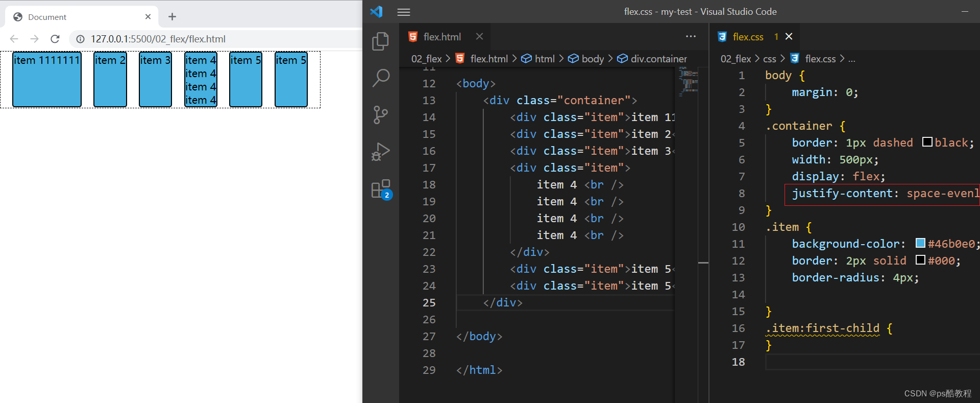Open the #000 border color swatch
Screen dimensions: 980x403
tap(920, 260)
